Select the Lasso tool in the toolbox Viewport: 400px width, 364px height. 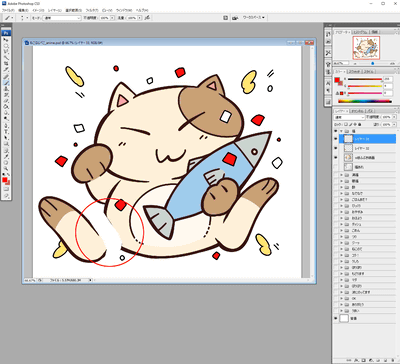point(6,52)
